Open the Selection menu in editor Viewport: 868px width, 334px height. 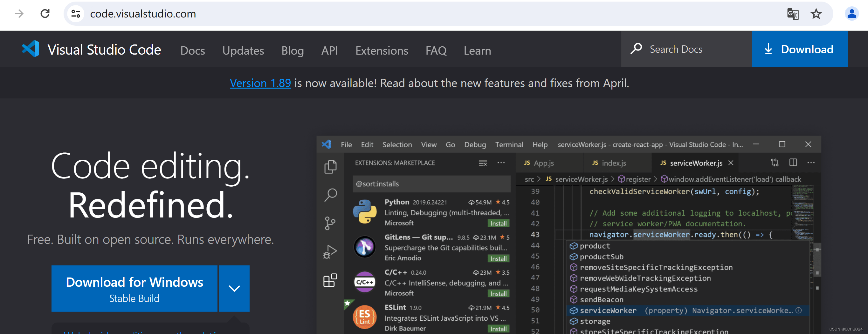[397, 145]
